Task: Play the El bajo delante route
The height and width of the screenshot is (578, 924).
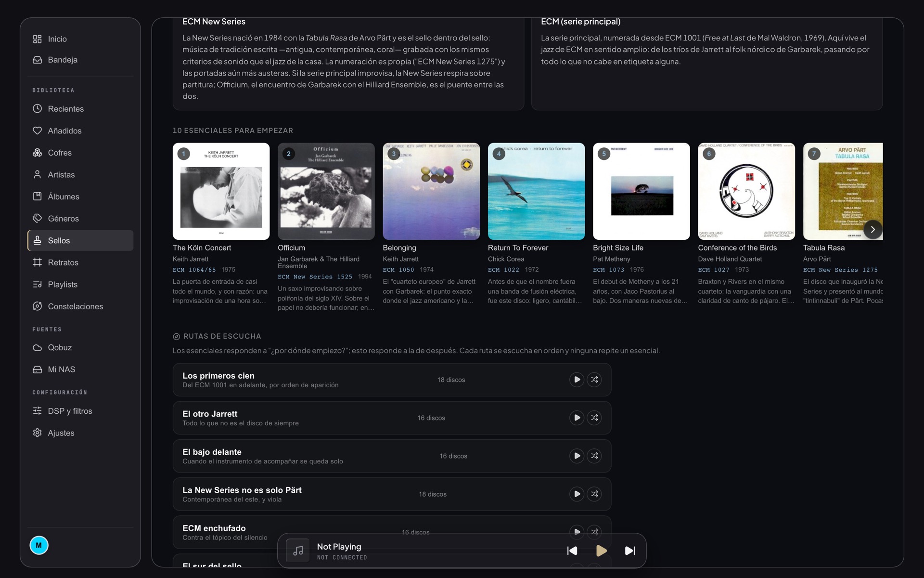Action: pos(577,456)
